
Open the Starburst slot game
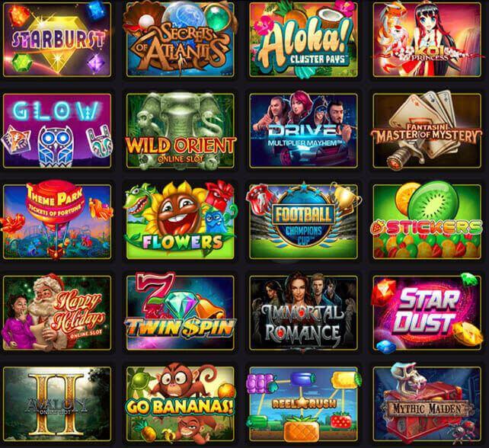tap(57, 40)
